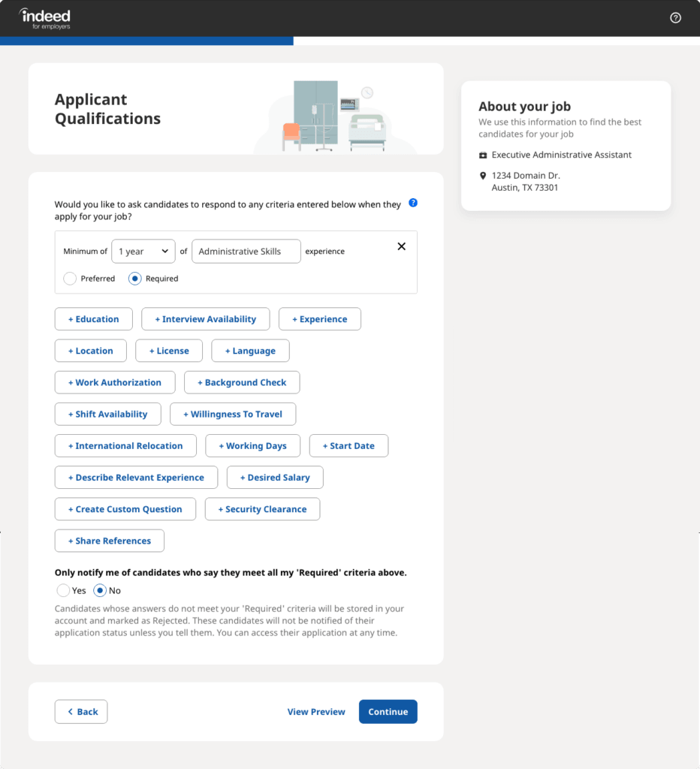The width and height of the screenshot is (700, 769).
Task: Add the Education criterion
Action: coord(94,319)
